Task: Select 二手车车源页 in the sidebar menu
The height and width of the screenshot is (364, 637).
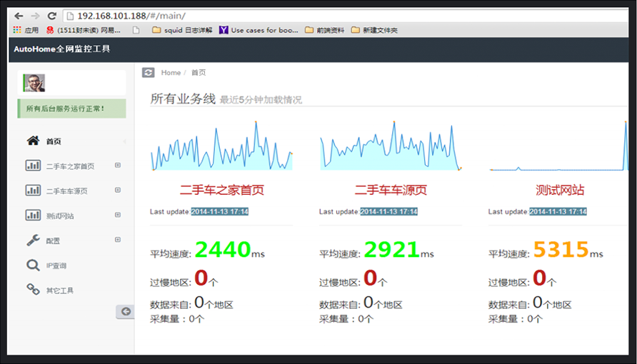Action: [x=66, y=191]
